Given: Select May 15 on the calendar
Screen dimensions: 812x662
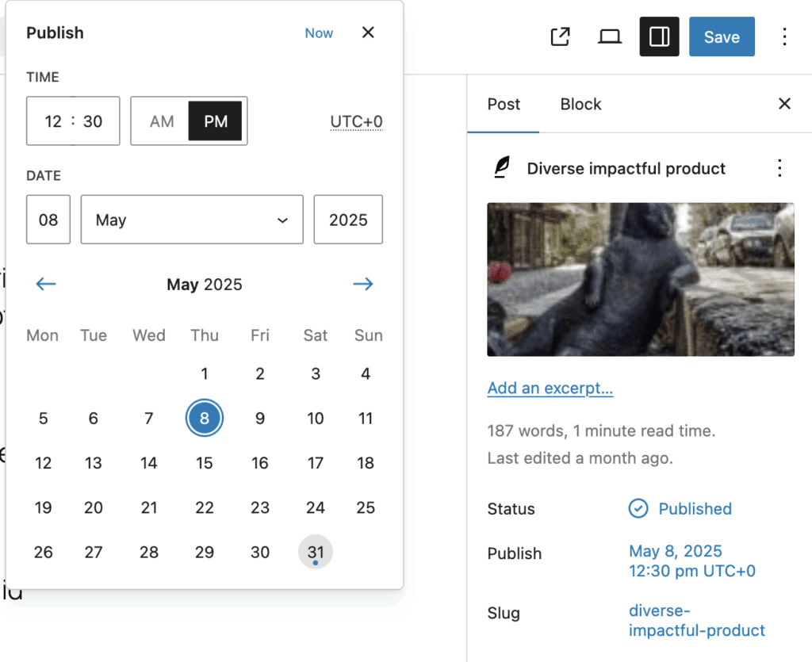Looking at the screenshot, I should coord(205,463).
